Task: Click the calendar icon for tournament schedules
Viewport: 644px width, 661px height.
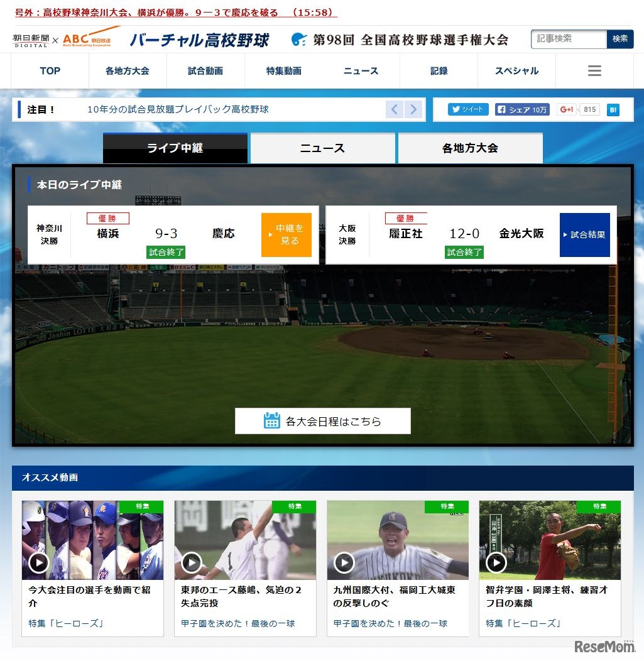Action: pos(272,421)
